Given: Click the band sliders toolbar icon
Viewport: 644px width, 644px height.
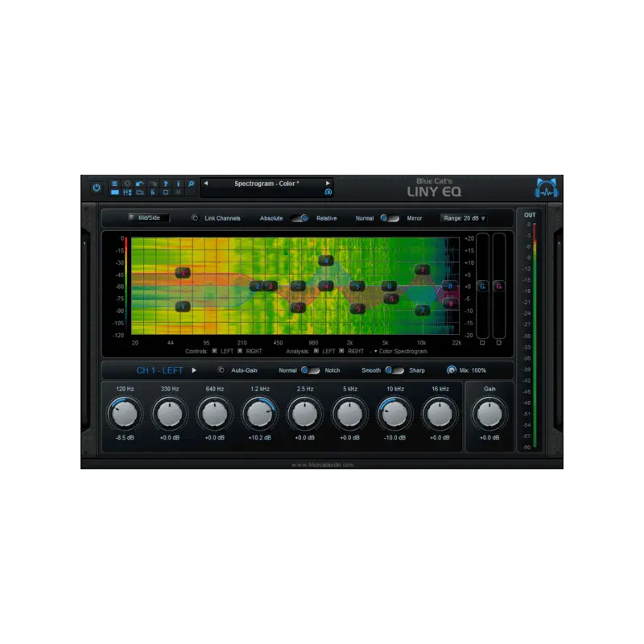Looking at the screenshot, I should tap(127, 192).
